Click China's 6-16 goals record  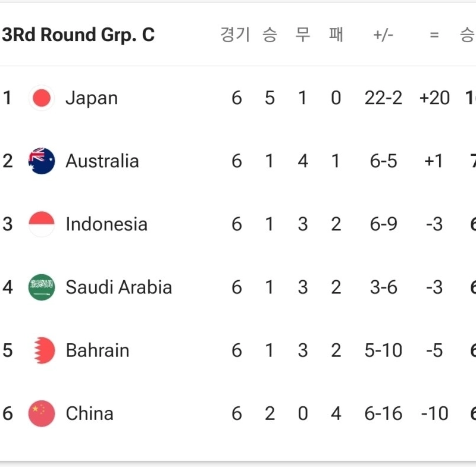(x=383, y=413)
